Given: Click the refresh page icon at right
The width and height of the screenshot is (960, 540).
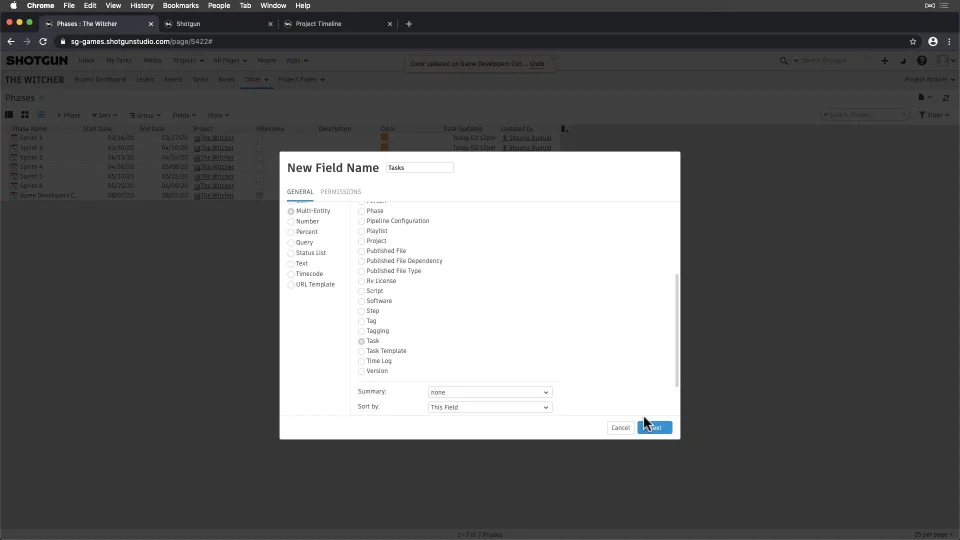Looking at the screenshot, I should (946, 98).
